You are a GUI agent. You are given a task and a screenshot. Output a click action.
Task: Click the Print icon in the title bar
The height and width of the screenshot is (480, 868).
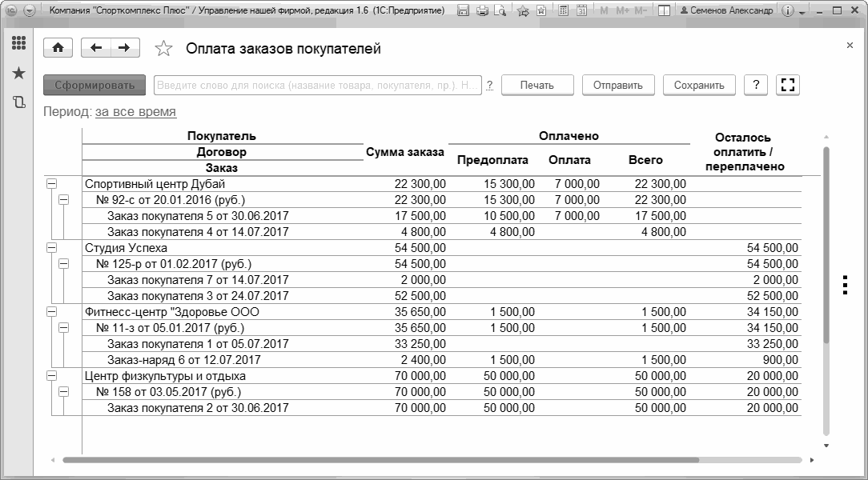[482, 10]
